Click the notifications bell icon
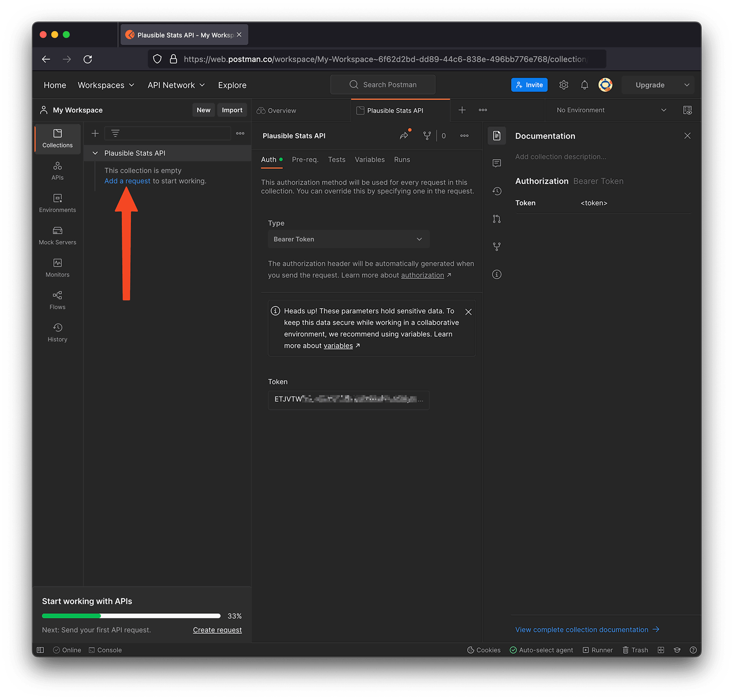Screen dimensions: 734x700 point(584,85)
